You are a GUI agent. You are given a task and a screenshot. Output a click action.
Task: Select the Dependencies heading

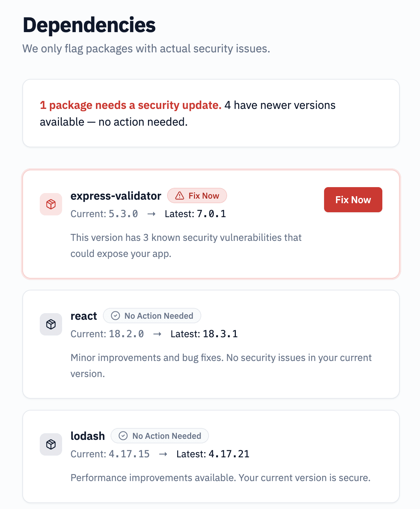pyautogui.click(x=89, y=24)
